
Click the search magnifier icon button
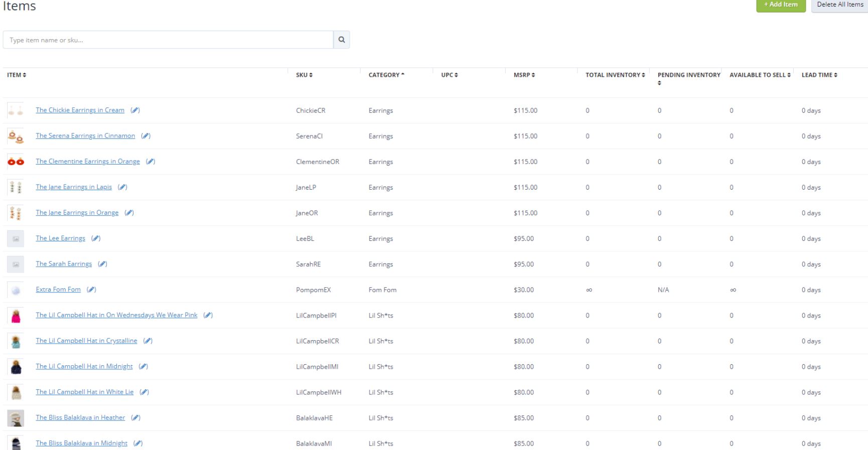(342, 40)
